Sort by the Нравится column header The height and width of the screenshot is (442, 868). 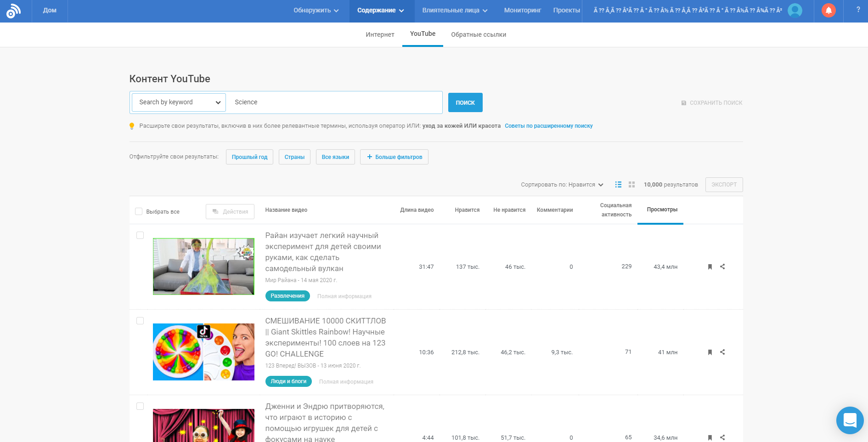467,210
